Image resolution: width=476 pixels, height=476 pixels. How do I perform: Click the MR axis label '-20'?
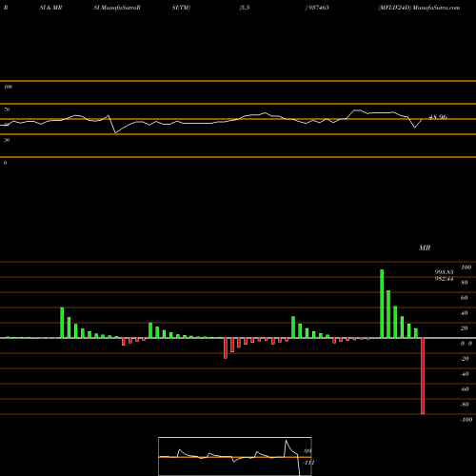tap(465, 359)
